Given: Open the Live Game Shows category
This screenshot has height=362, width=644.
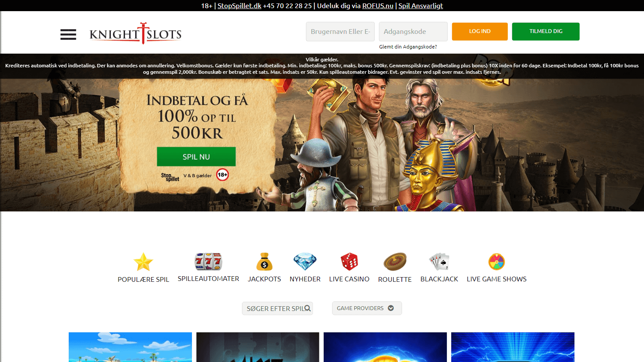Looking at the screenshot, I should [x=497, y=279].
